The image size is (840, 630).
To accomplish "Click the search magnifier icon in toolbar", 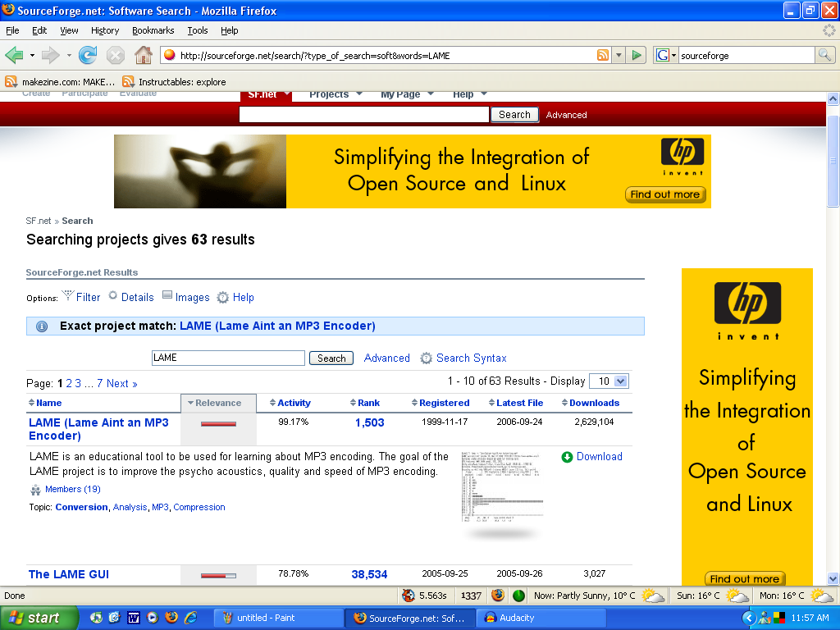I will (x=824, y=55).
